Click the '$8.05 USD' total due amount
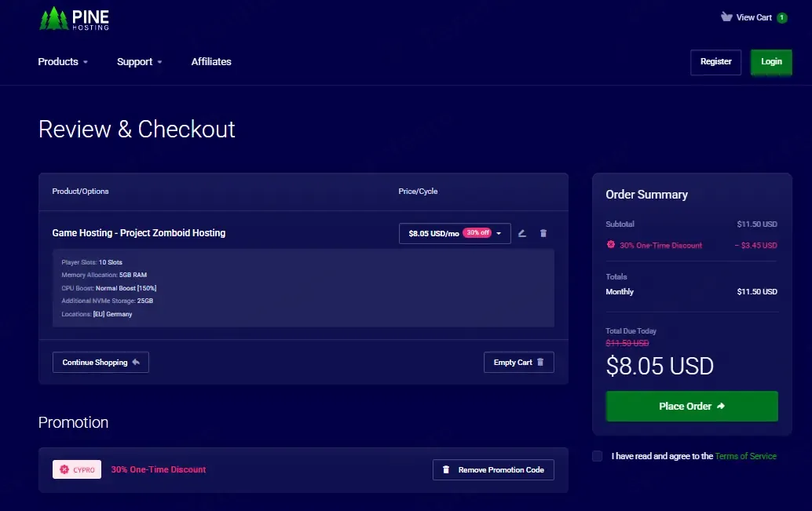This screenshot has height=511, width=812. (660, 366)
